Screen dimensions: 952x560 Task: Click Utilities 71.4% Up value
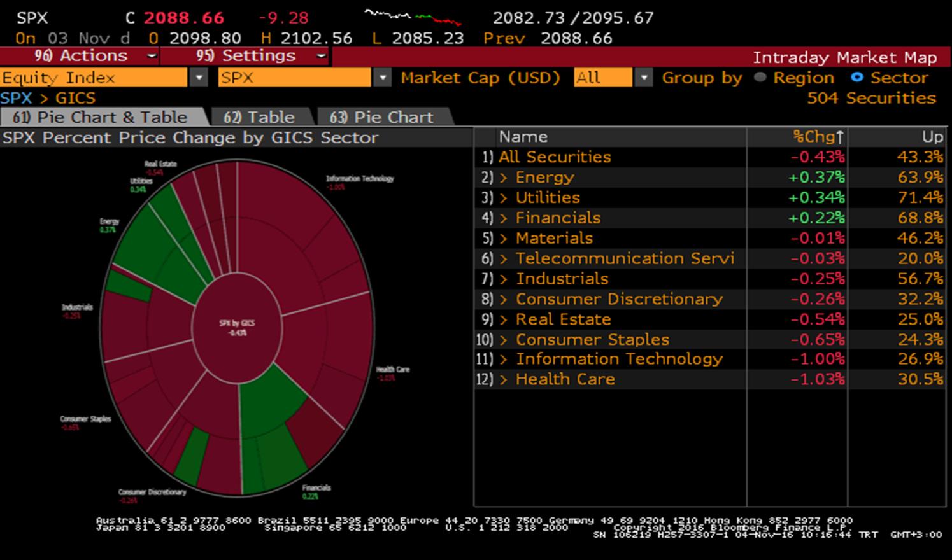(920, 198)
